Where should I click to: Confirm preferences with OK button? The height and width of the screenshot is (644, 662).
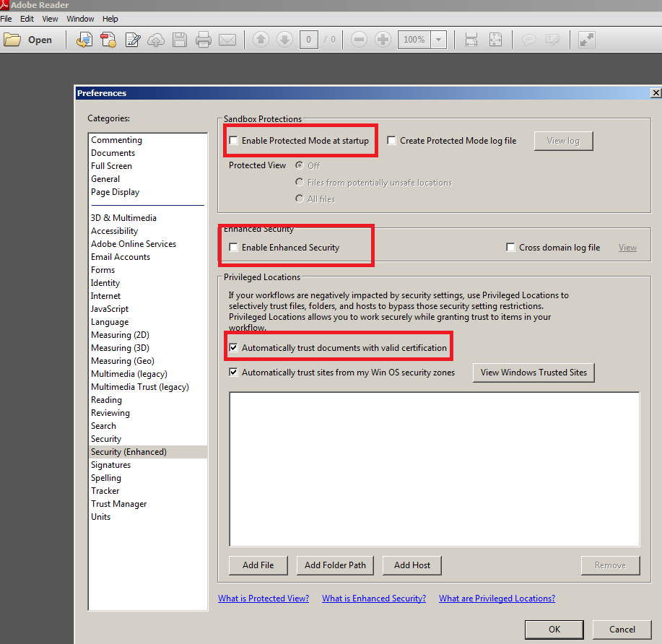554,630
